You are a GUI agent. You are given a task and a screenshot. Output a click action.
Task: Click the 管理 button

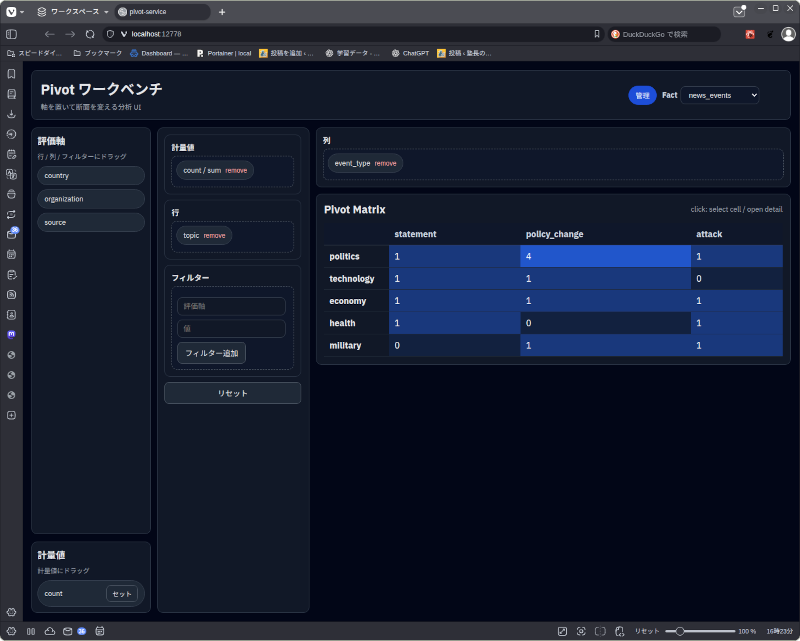click(642, 95)
